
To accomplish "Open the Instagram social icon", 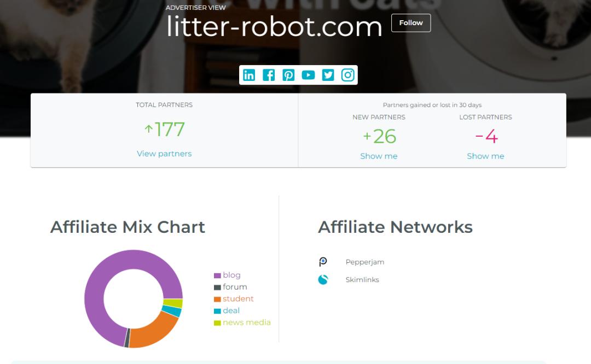I will click(347, 75).
